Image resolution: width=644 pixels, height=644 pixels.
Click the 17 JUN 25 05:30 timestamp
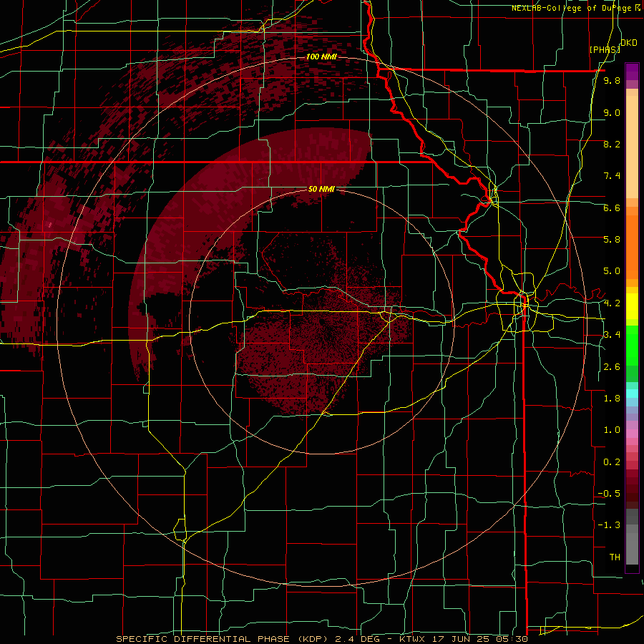[x=479, y=639]
